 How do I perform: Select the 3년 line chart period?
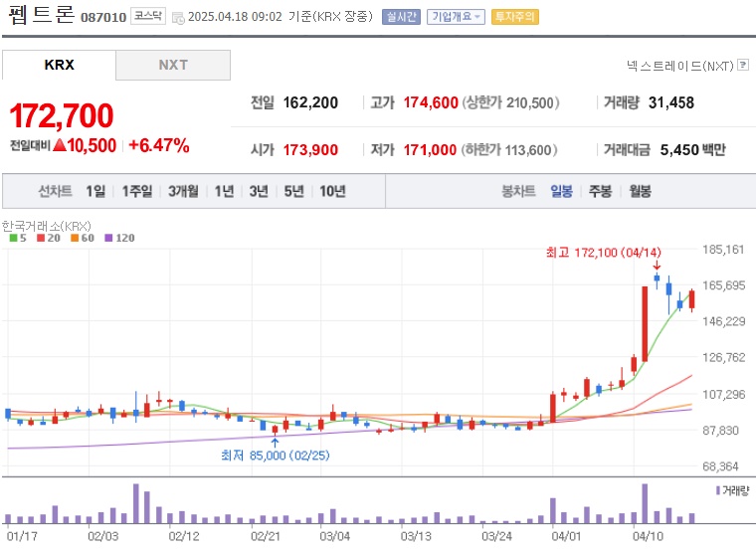259,191
